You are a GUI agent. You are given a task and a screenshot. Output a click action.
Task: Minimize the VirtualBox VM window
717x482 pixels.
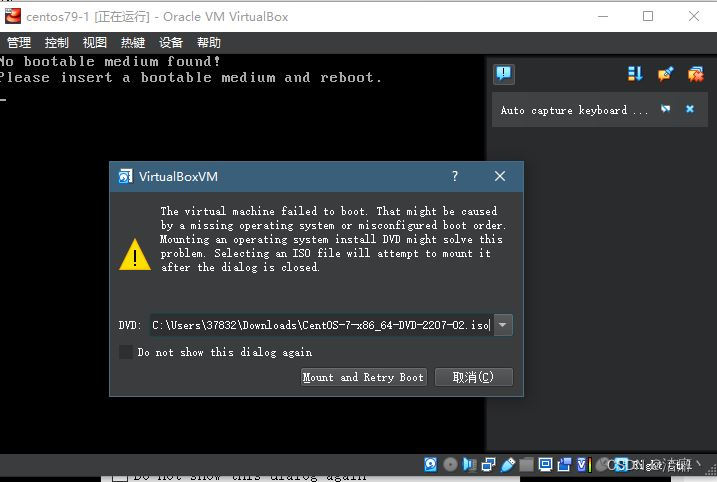(x=603, y=16)
